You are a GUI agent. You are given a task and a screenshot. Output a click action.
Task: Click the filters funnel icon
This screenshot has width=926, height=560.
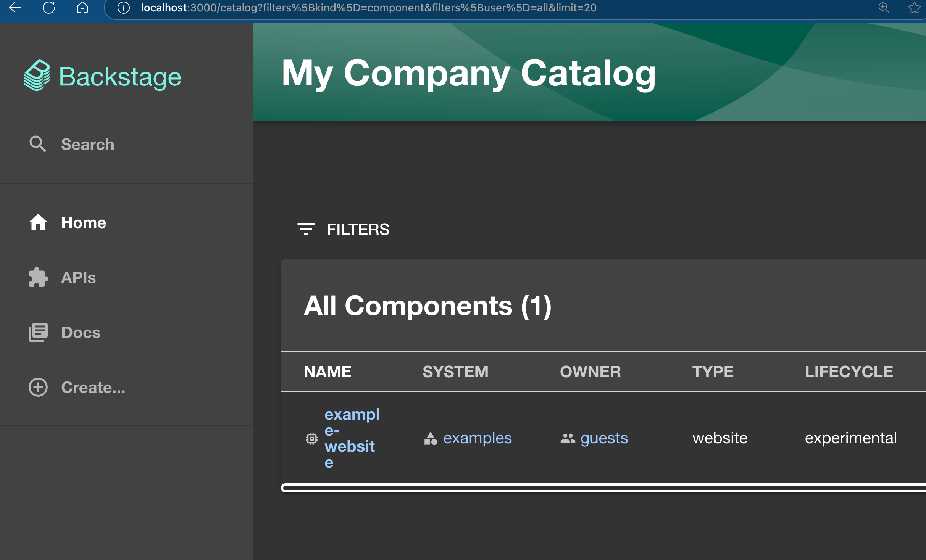coord(306,229)
